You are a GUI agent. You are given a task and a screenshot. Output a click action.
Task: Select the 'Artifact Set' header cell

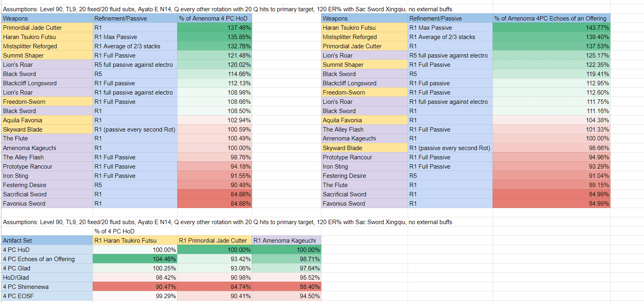click(x=47, y=241)
